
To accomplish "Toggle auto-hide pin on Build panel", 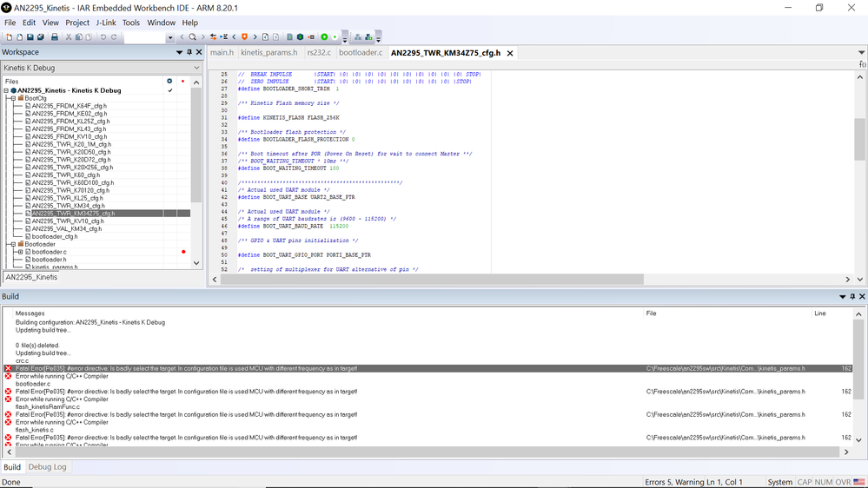I will click(x=852, y=297).
